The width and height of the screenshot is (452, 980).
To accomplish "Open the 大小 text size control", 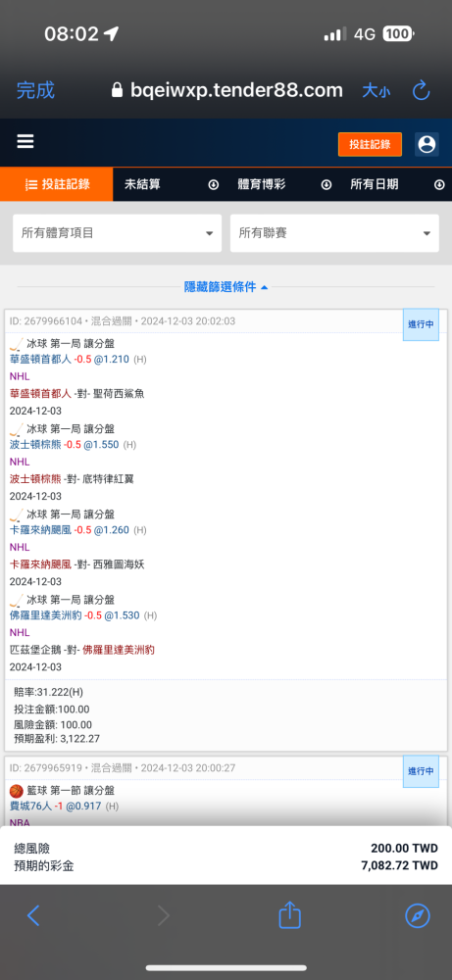I will pos(377,91).
